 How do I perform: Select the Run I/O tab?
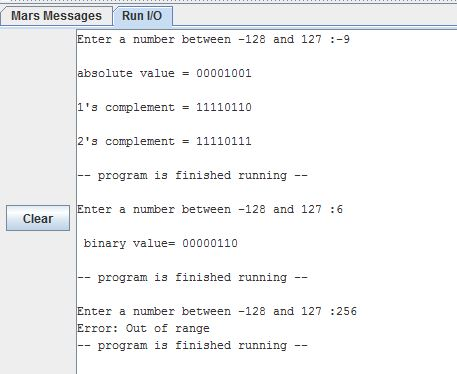[142, 16]
